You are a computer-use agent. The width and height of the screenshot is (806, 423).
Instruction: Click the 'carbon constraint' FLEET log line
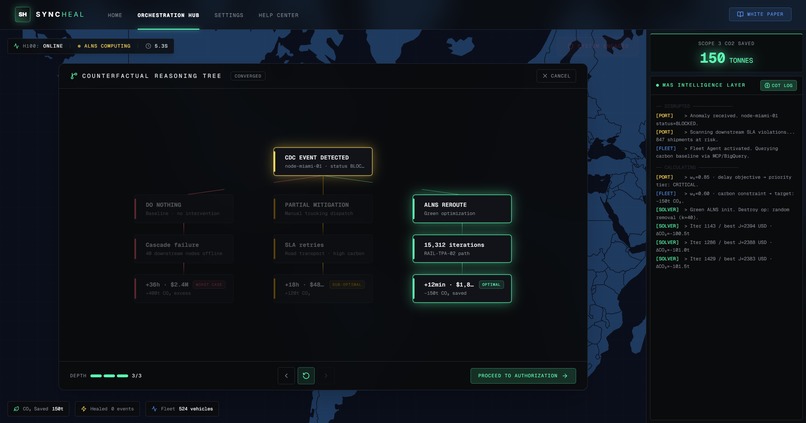coord(725,197)
